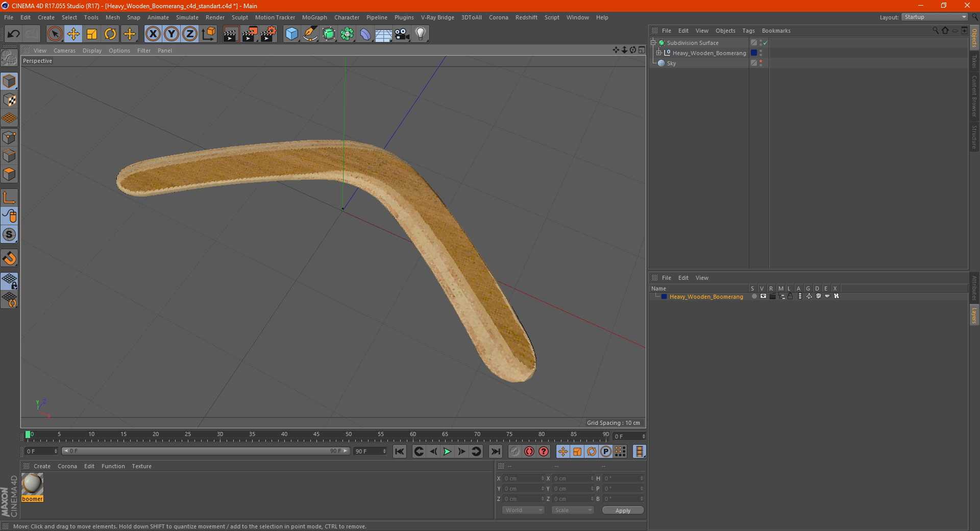980x531 pixels.
Task: Toggle Y-axis lock
Action: tap(171, 34)
